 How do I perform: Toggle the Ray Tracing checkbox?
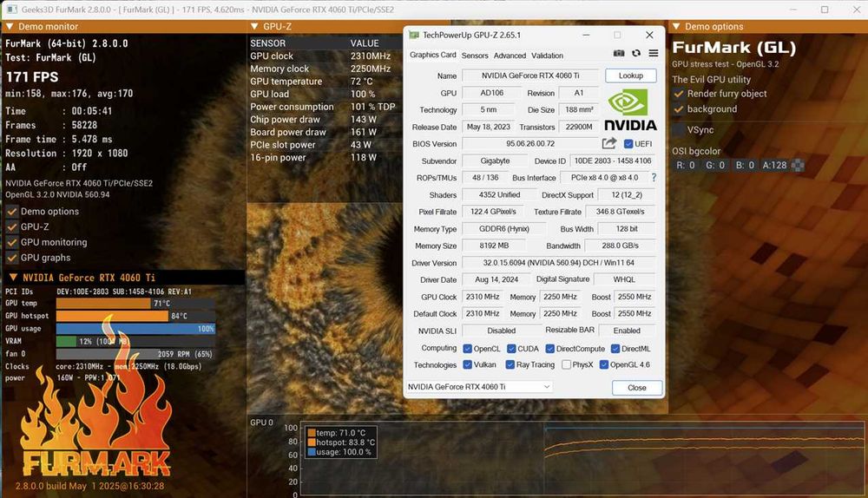click(510, 364)
